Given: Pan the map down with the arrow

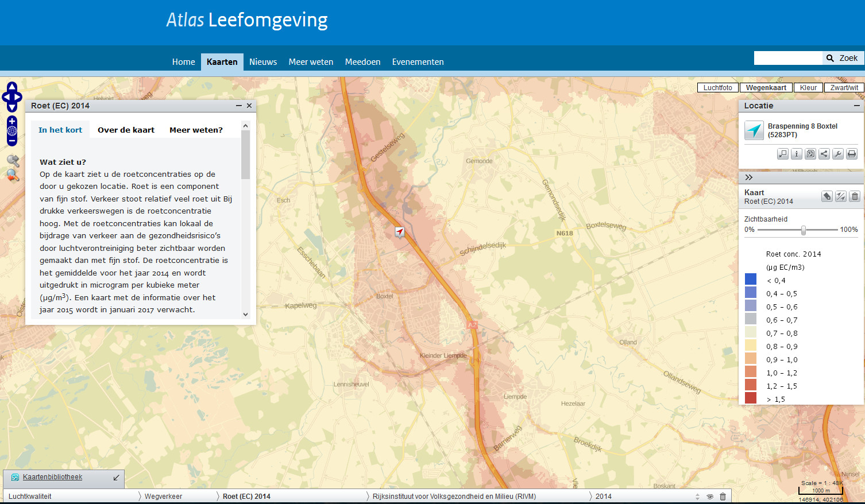Looking at the screenshot, I should coord(12,107).
